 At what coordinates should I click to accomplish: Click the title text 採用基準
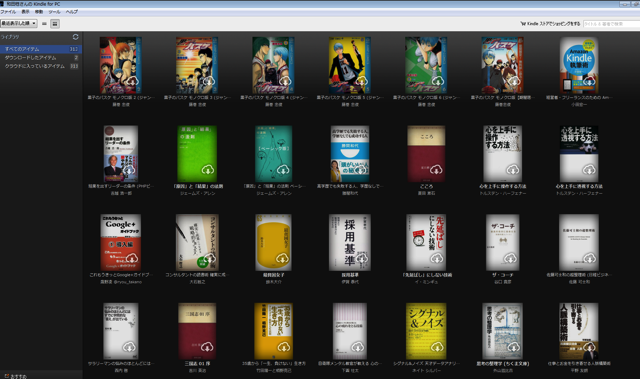click(x=350, y=275)
